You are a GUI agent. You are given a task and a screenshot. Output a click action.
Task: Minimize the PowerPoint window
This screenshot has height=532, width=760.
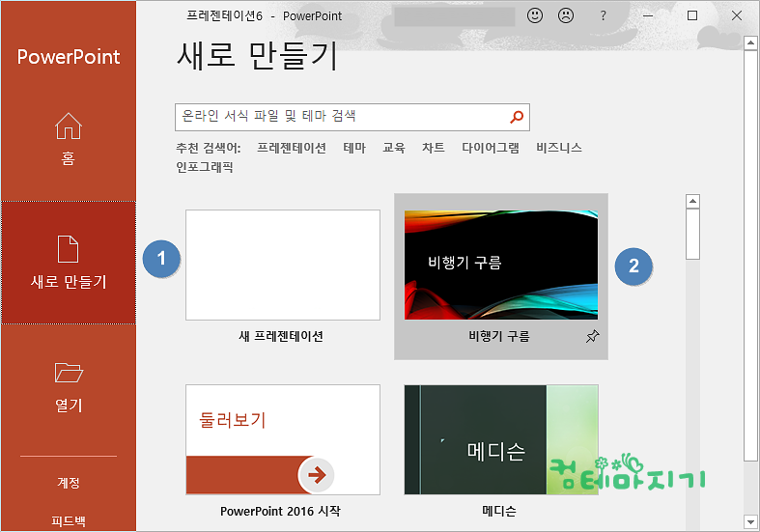coord(648,16)
